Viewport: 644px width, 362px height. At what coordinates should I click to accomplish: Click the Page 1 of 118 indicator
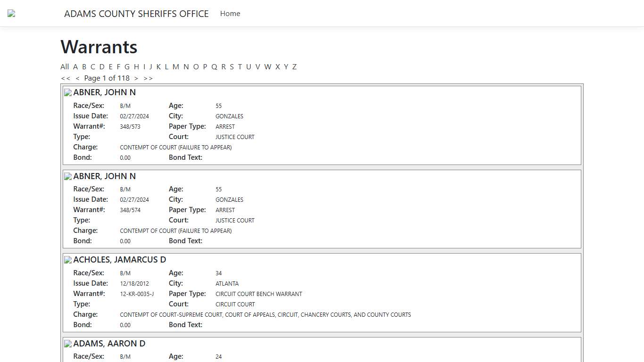(x=107, y=78)
